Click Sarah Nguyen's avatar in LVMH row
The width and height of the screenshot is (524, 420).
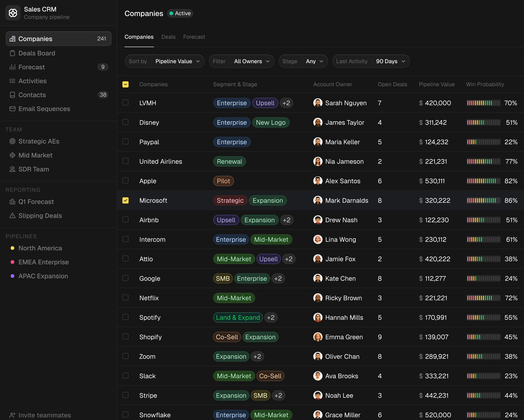click(x=318, y=103)
